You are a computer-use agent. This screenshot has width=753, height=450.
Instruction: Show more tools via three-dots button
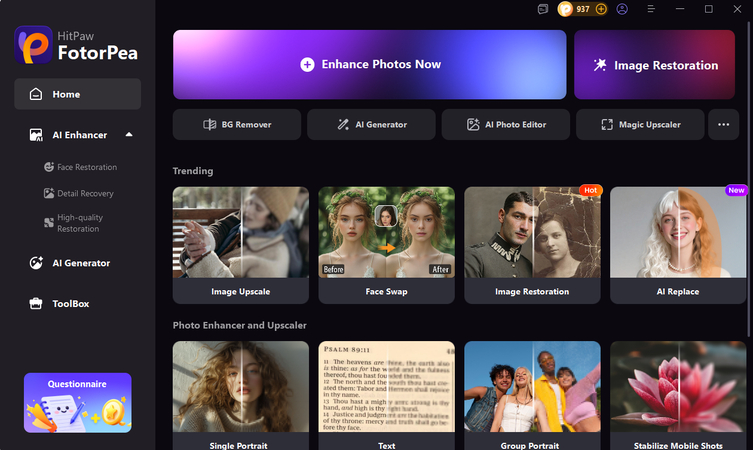pos(723,124)
